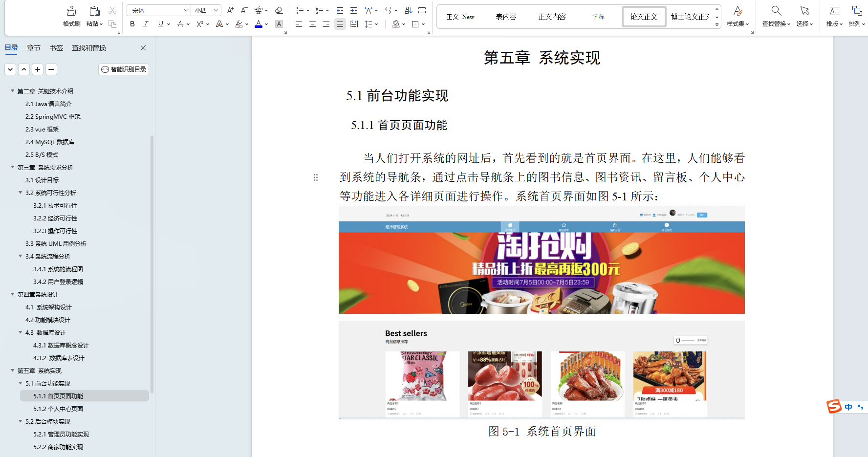The height and width of the screenshot is (457, 868).
Task: Open numbered list style dropdown arrow
Action: [327, 10]
